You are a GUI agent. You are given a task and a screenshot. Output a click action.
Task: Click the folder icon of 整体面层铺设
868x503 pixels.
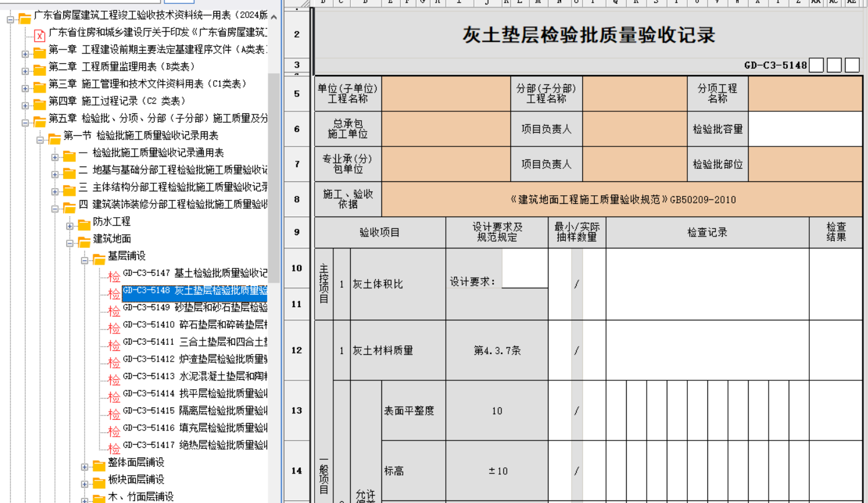click(99, 465)
